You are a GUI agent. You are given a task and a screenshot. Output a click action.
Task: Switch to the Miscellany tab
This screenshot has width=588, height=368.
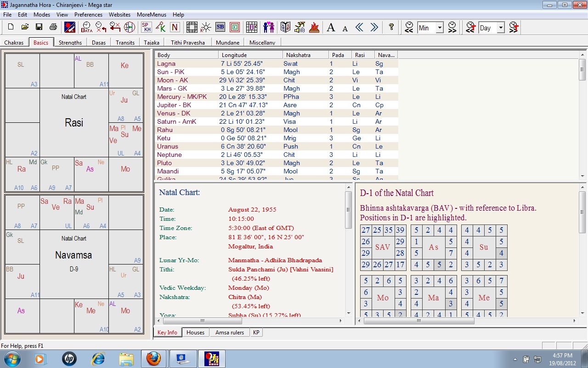(262, 42)
